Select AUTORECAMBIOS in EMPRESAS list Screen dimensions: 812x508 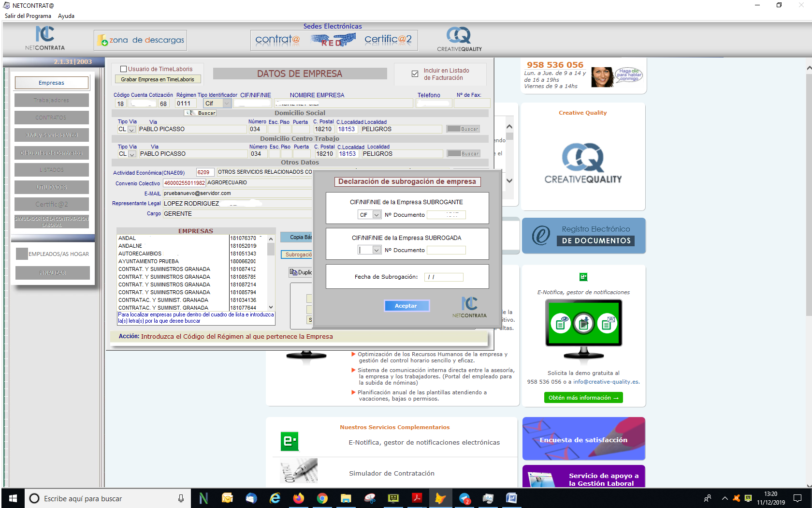(x=173, y=254)
